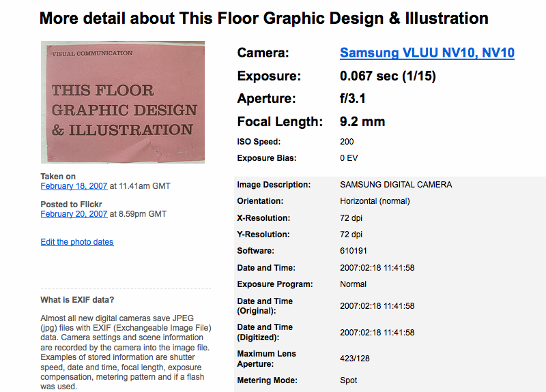This screenshot has height=392, width=546.
Task: Click the What is EXIF data? heading
Action: [x=78, y=300]
